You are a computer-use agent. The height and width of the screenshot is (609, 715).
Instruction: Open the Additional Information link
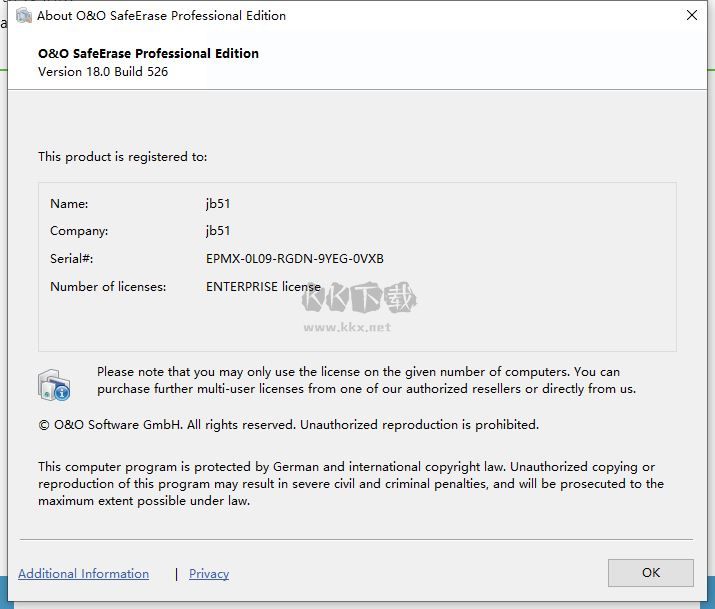click(83, 574)
